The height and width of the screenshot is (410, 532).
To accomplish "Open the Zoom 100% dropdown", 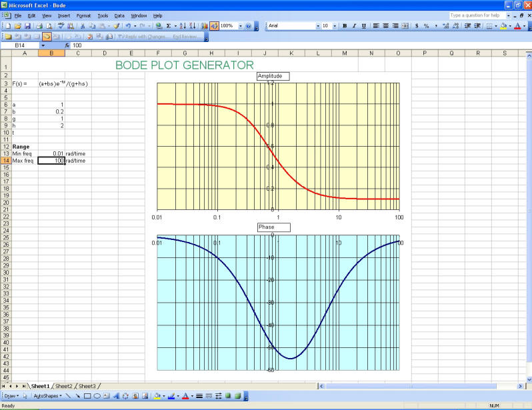I will click(x=241, y=26).
